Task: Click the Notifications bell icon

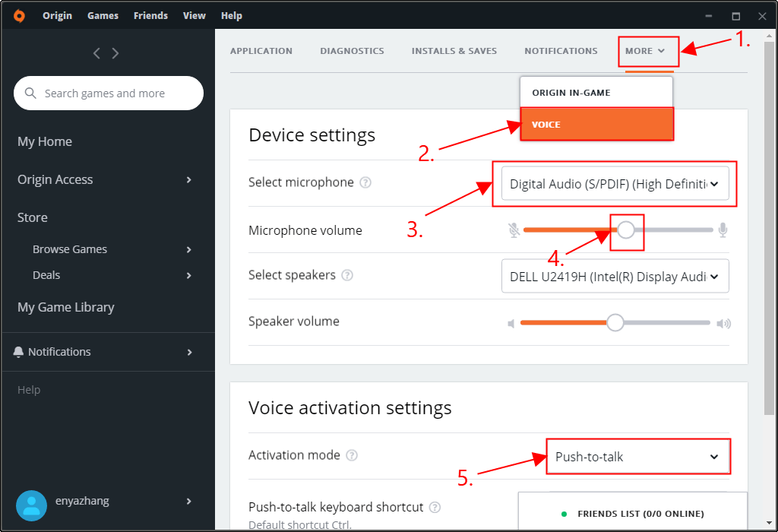Action: 18,352
